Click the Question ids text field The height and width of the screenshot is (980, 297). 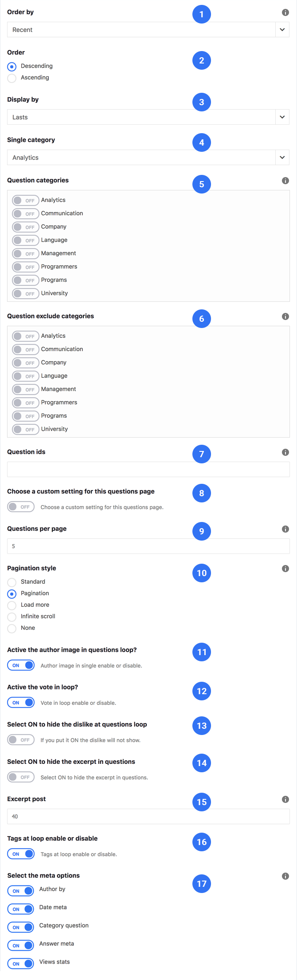(x=148, y=470)
